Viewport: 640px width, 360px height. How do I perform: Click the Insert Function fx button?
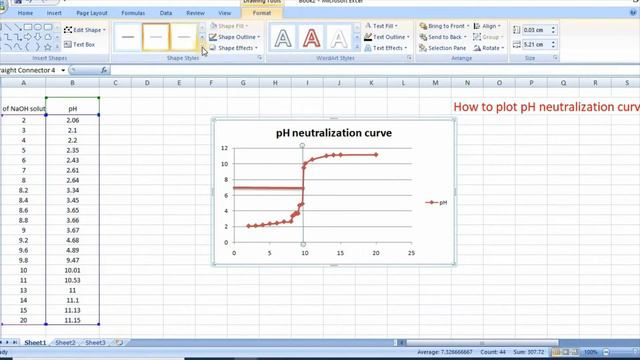104,70
